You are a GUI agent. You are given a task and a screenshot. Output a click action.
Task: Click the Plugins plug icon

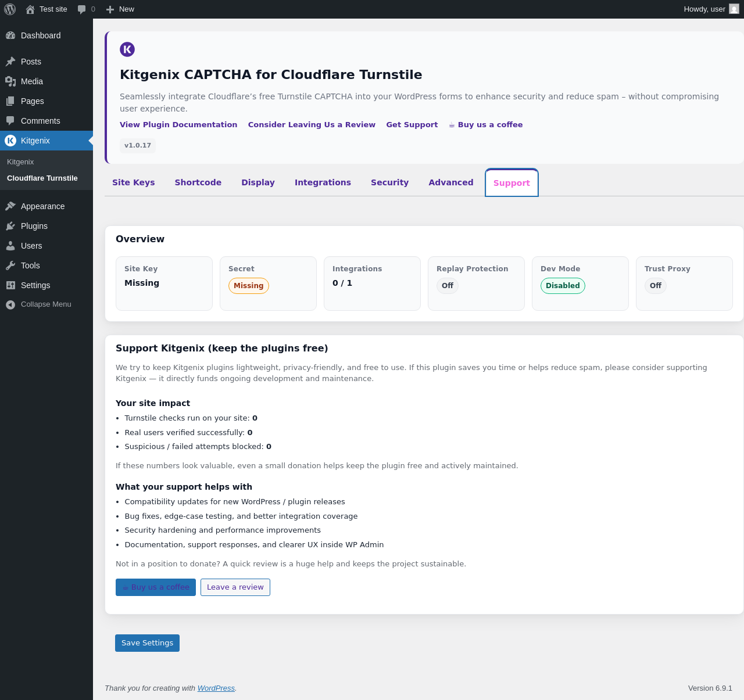10,226
